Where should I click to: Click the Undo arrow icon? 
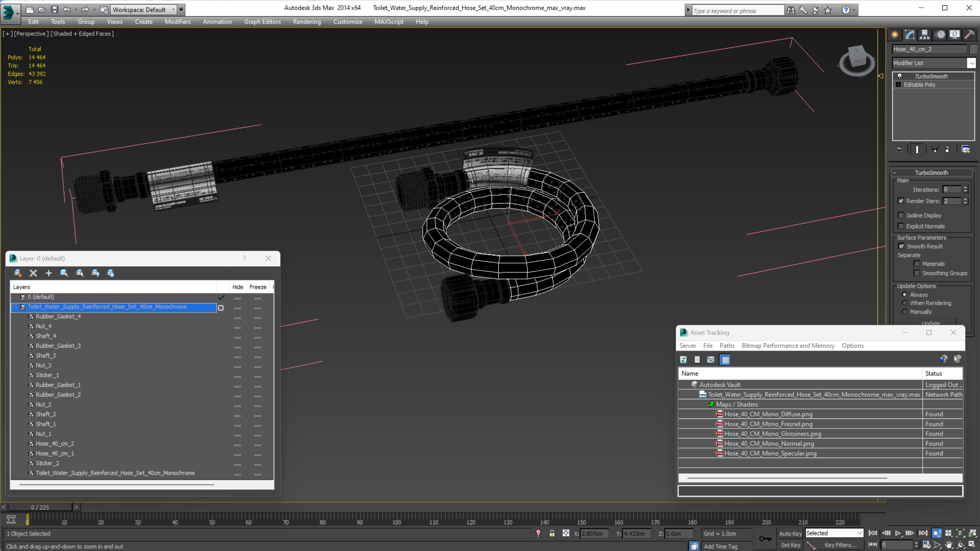coord(67,10)
